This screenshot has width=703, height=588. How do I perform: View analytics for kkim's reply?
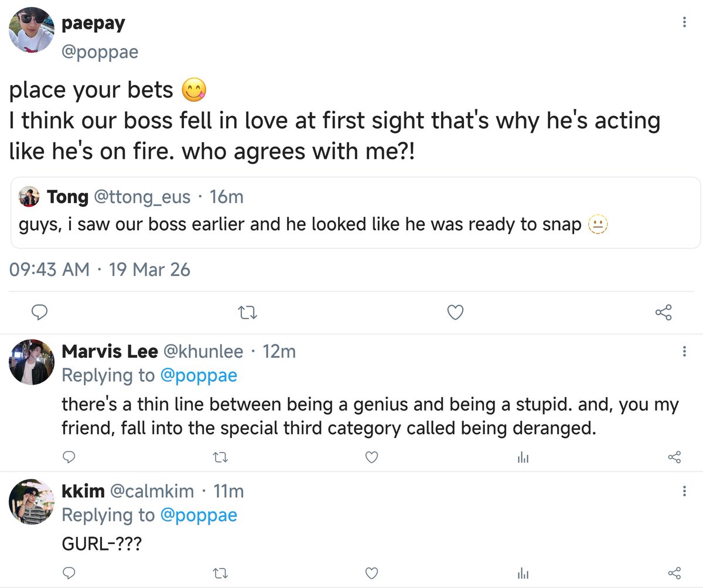523,572
